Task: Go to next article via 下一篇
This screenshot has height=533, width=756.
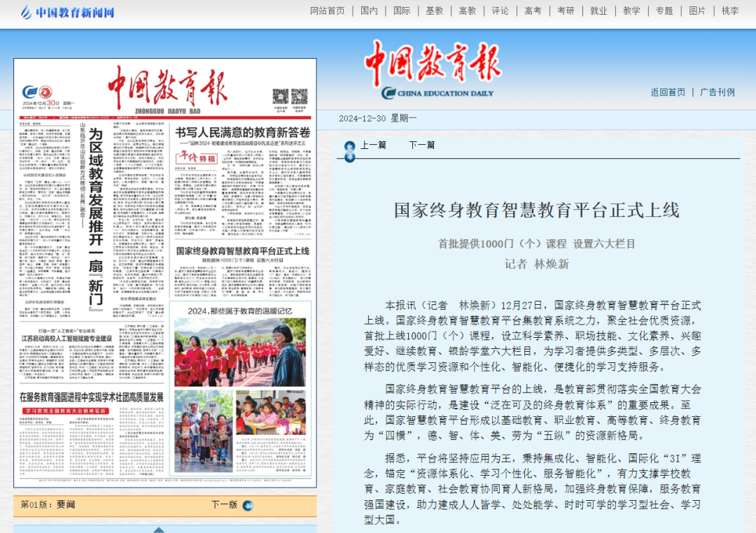Action: click(421, 145)
